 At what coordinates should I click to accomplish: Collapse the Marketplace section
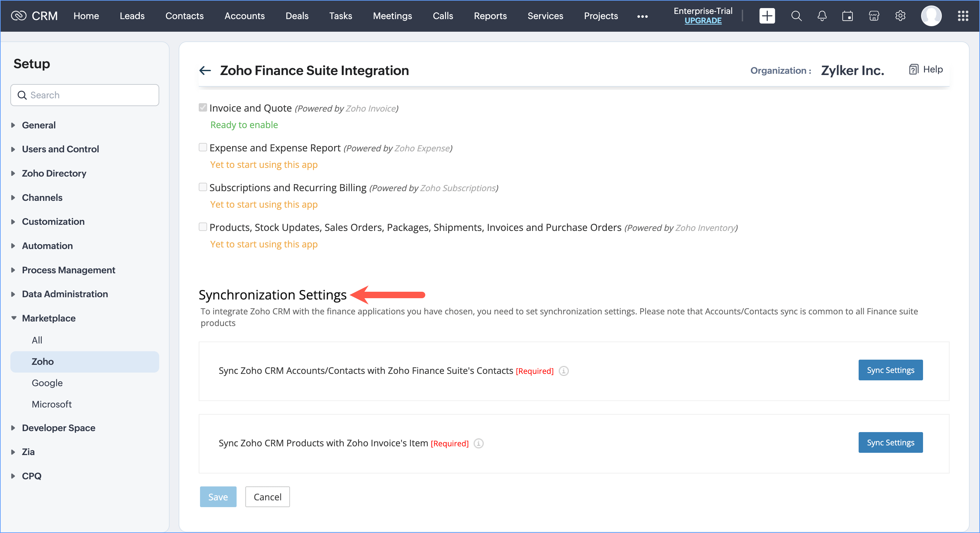49,318
